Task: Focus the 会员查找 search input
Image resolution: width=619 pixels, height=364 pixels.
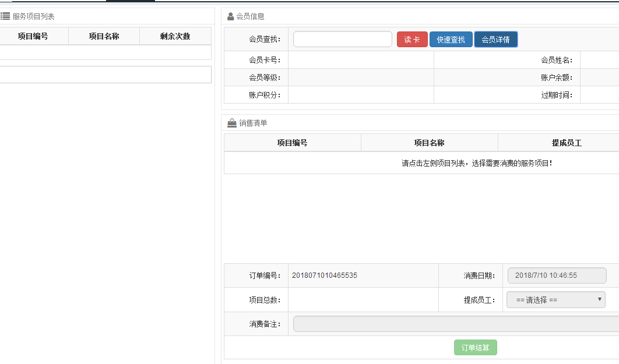Action: point(342,39)
